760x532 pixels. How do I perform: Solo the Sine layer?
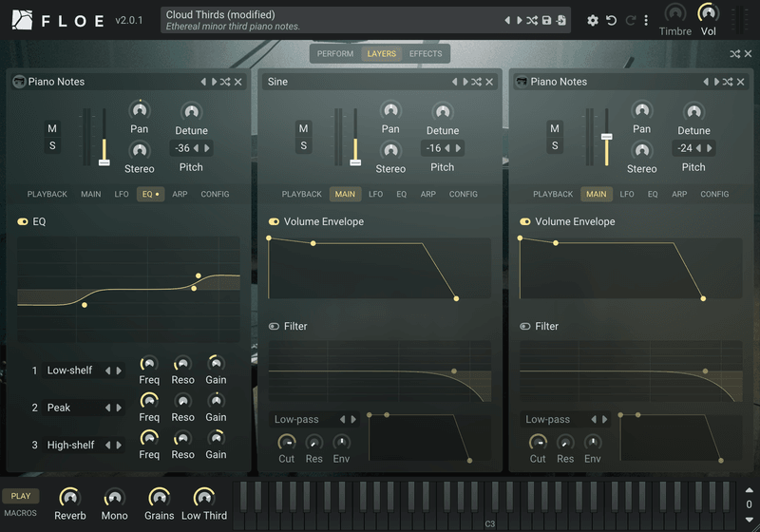click(x=303, y=145)
